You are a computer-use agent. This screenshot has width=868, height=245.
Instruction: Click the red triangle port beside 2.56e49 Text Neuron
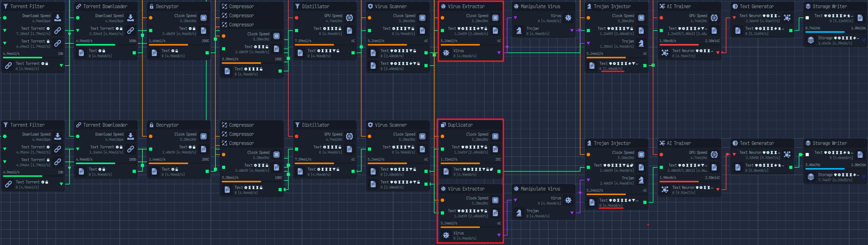pyautogui.click(x=734, y=18)
